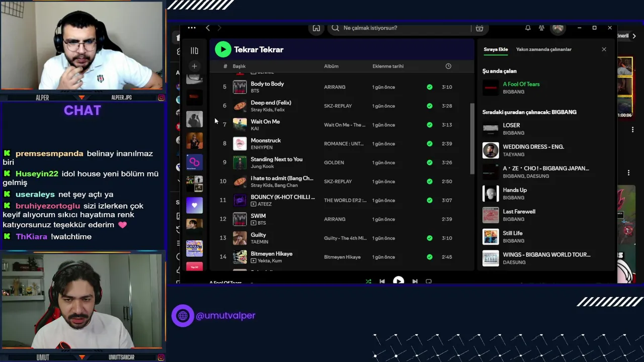Open the Spotify three-dots menu

pyautogui.click(x=192, y=28)
